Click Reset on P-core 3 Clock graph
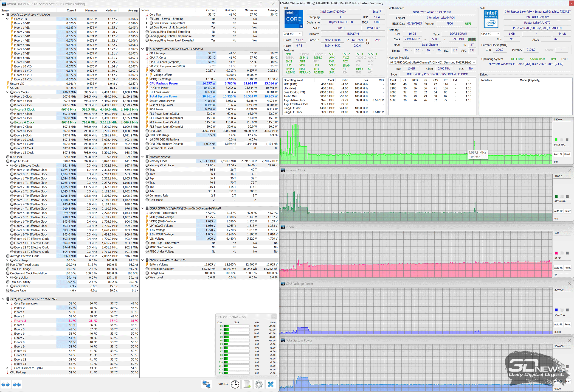 pos(567,154)
